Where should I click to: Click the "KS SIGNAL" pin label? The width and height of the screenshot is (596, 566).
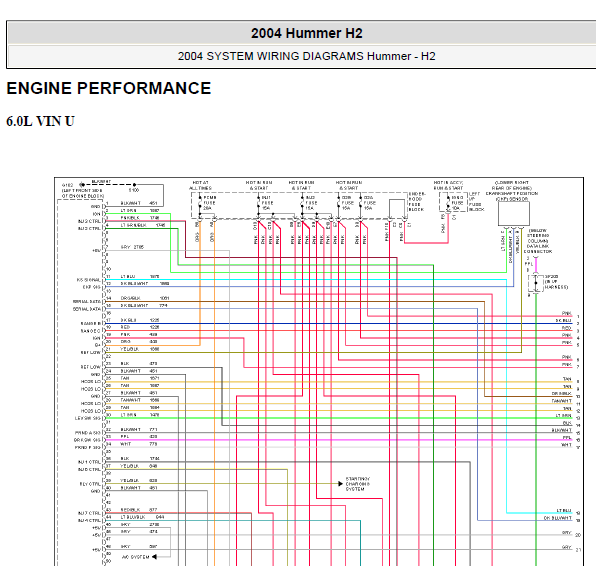89,280
